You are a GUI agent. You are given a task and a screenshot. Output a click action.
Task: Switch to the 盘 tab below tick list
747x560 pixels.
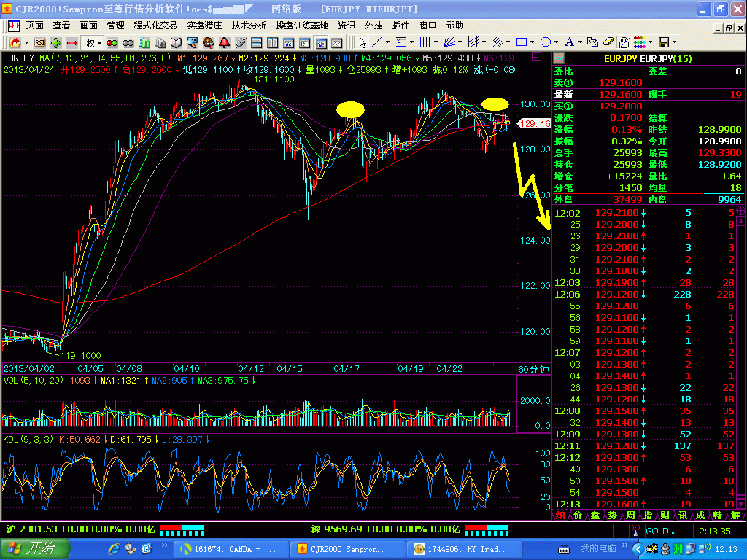[595, 516]
